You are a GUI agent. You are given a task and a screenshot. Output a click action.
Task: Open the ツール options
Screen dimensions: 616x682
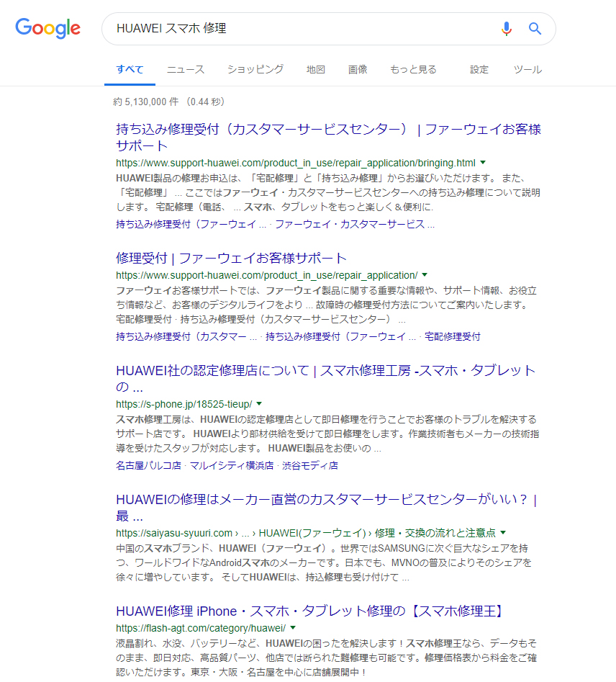click(x=527, y=69)
